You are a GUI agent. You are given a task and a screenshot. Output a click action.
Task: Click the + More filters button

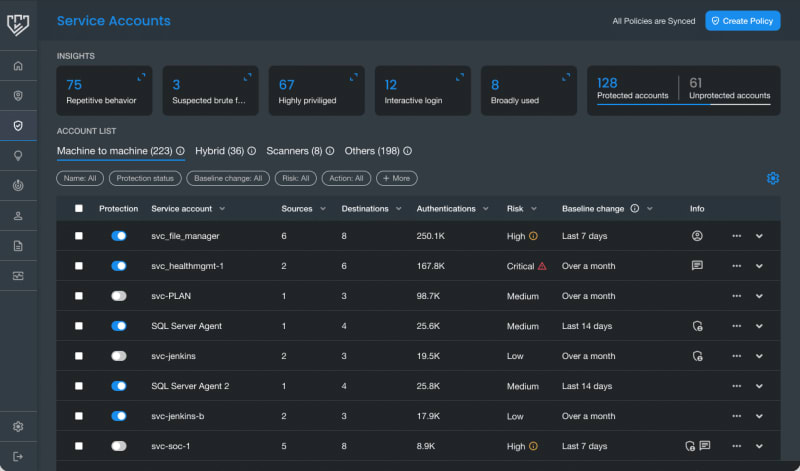click(x=397, y=178)
